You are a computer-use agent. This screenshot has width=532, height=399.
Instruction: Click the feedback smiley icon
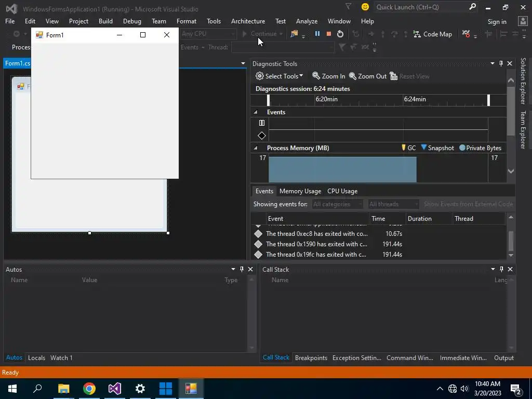coord(365,7)
